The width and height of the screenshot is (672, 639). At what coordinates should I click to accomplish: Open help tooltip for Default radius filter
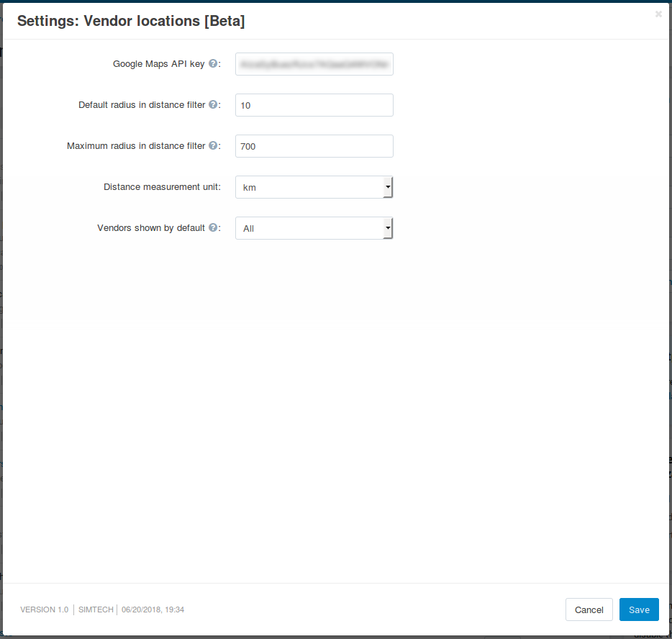click(x=212, y=104)
